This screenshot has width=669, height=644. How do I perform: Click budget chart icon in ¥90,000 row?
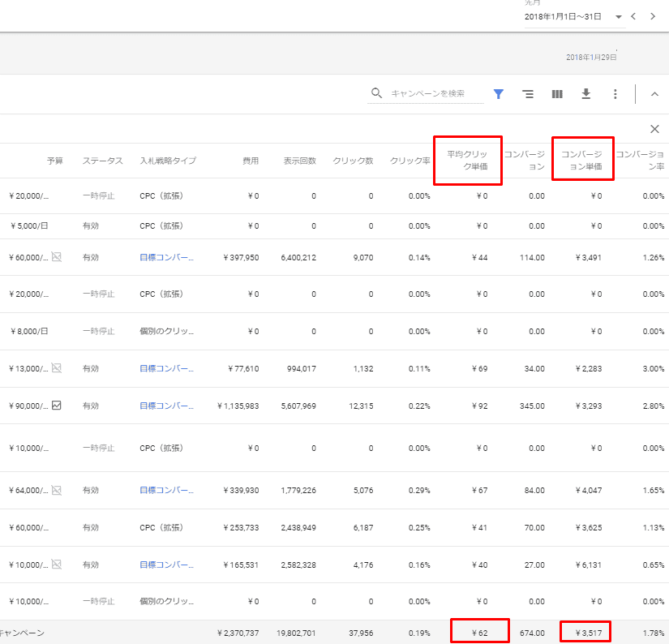coord(57,406)
